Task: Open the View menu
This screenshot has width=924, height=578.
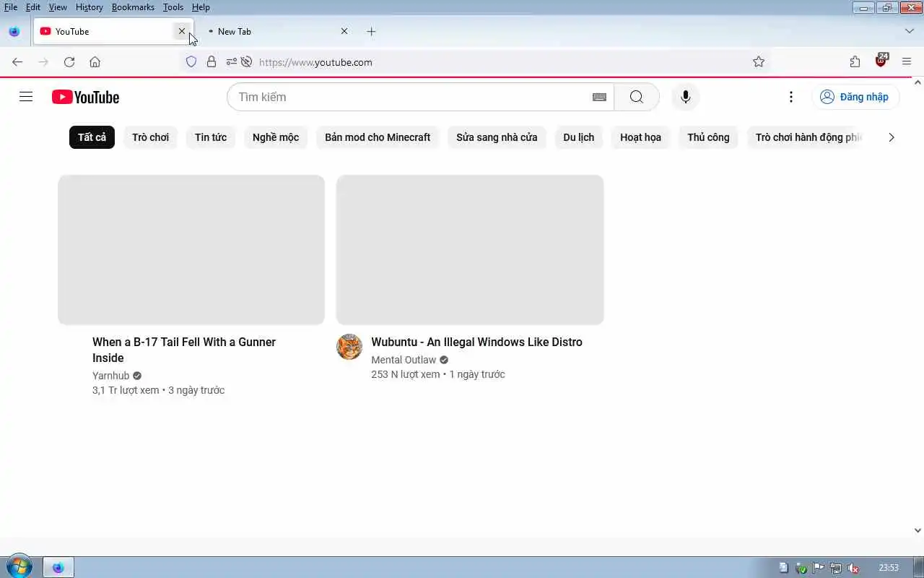Action: click(x=58, y=7)
